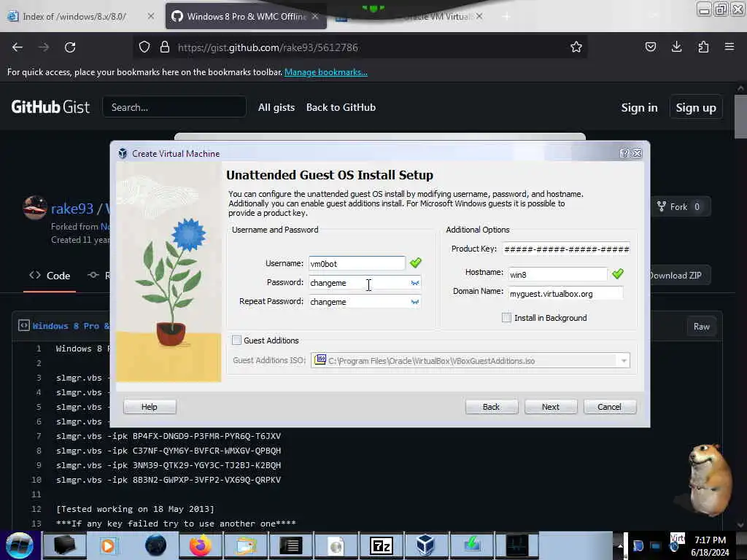Switch to the Index of /windows tab
The width and height of the screenshot is (747, 560).
pos(75,17)
